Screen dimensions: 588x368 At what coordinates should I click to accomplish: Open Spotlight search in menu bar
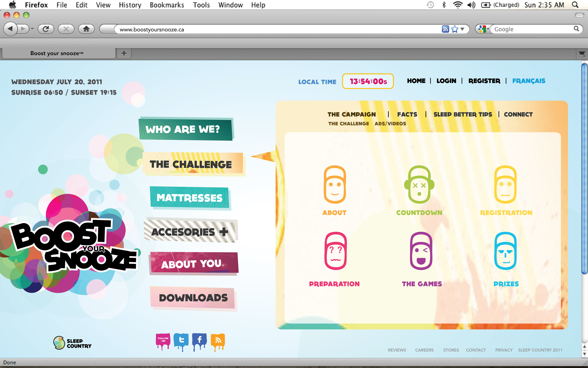click(575, 5)
